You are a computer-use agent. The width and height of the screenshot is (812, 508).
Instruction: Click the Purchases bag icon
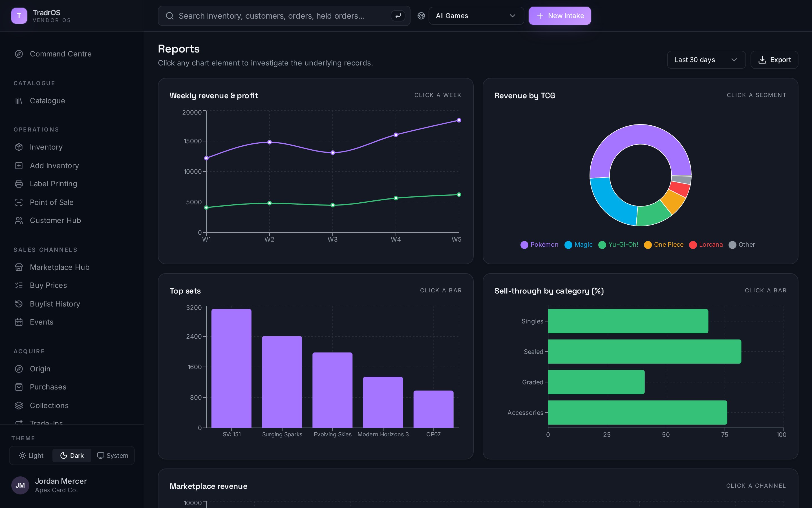19,387
